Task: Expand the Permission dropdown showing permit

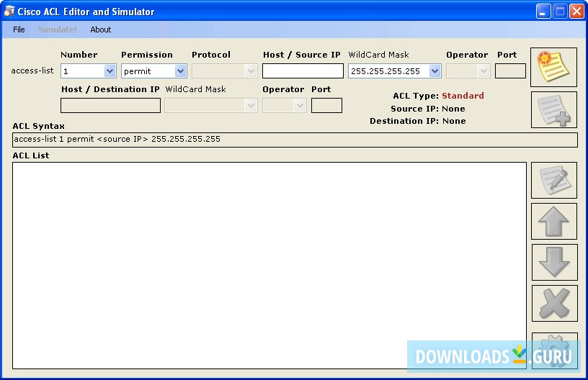Action: click(180, 71)
